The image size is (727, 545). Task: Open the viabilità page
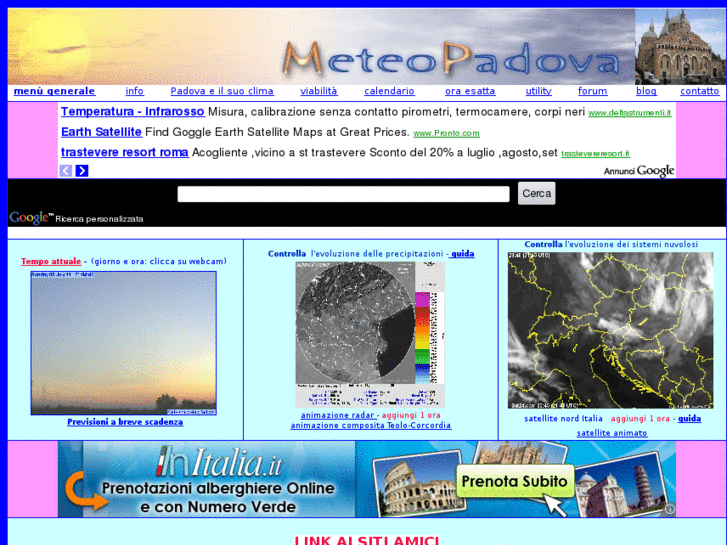coord(319,91)
